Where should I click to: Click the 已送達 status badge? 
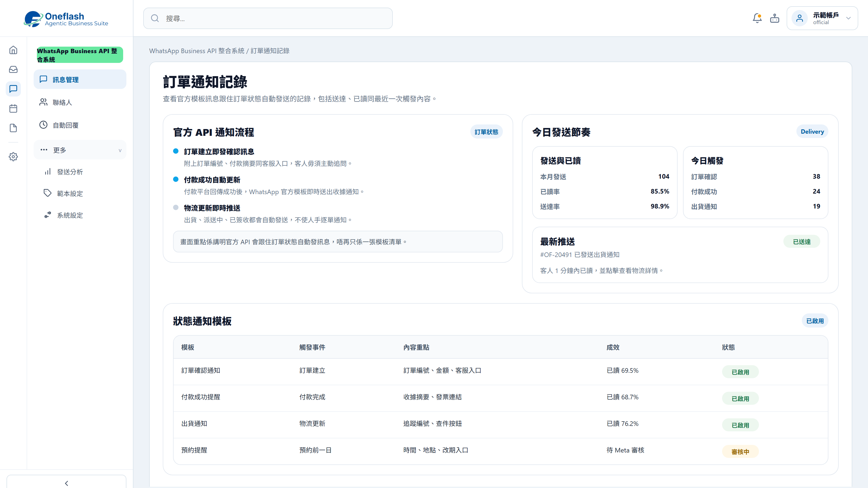point(802,242)
